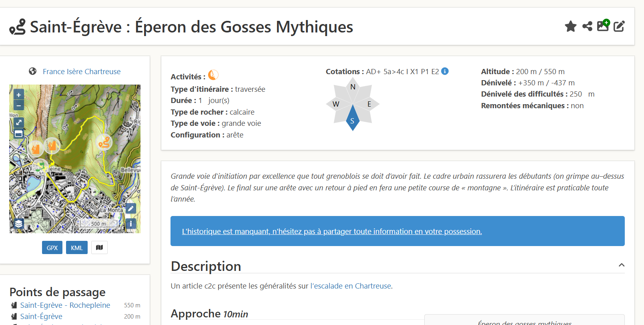The height and width of the screenshot is (325, 644).
Task: Download the KML track
Action: tap(77, 248)
